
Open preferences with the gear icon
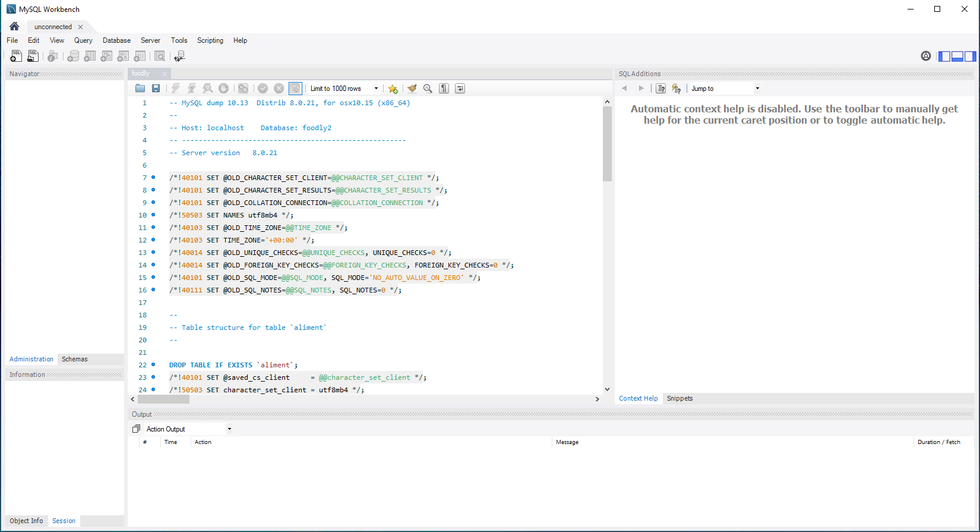926,56
